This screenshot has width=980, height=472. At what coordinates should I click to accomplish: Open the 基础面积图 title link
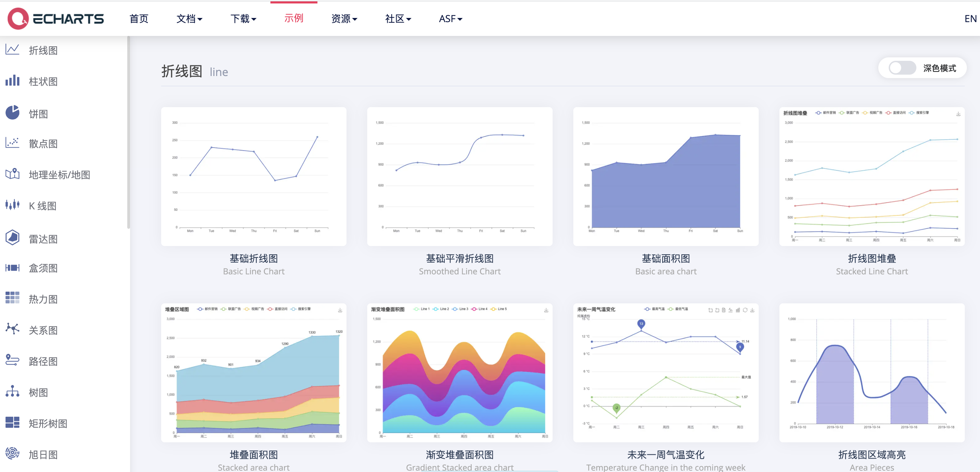pyautogui.click(x=666, y=258)
